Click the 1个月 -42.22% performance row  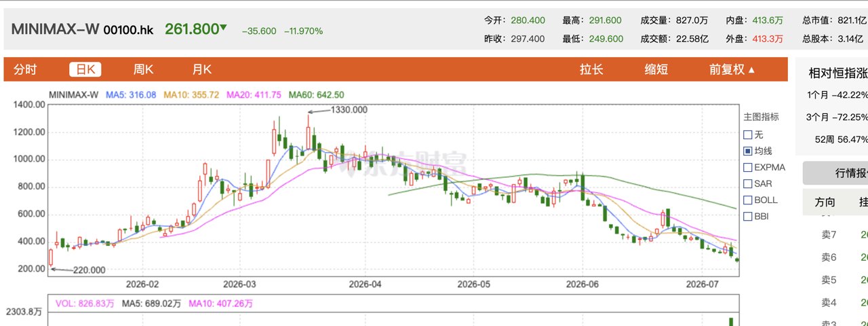[x=837, y=94]
